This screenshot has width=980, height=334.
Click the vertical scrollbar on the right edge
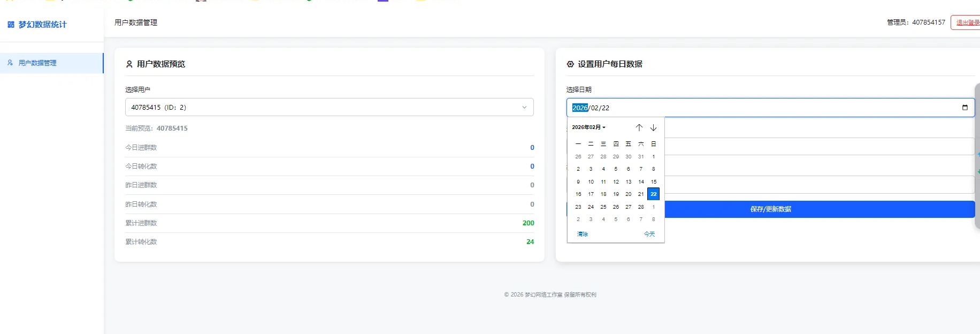pyautogui.click(x=977, y=155)
